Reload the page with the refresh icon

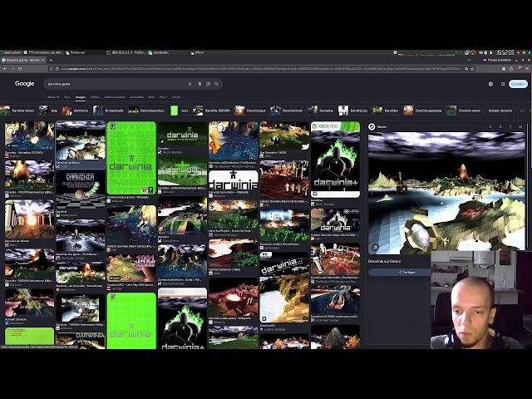pos(20,69)
